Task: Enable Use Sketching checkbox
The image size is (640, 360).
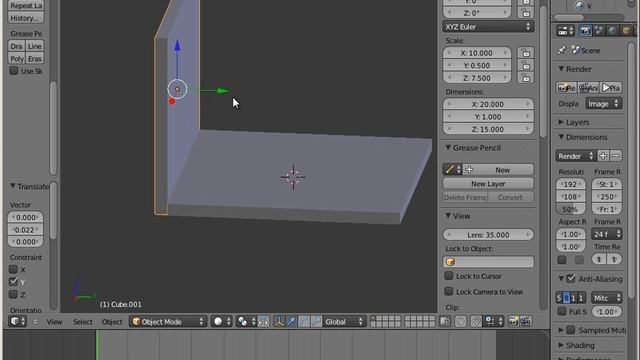Action: pyautogui.click(x=14, y=71)
